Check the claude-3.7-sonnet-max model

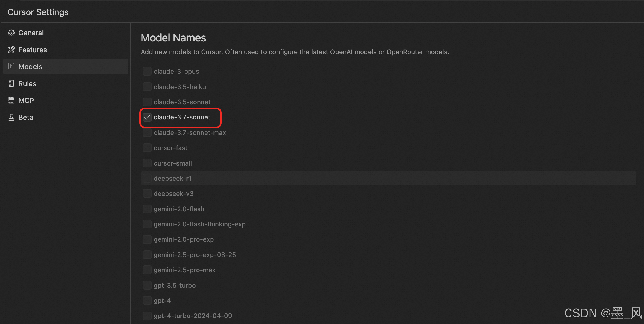click(x=147, y=133)
